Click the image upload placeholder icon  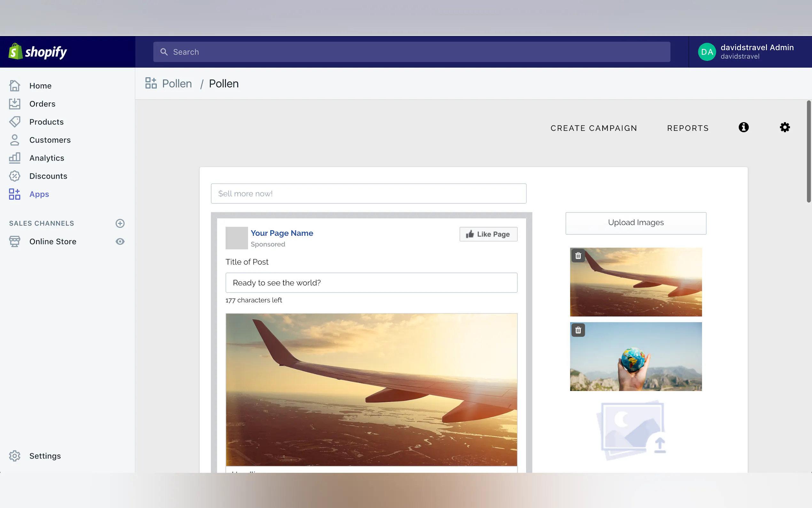point(632,430)
